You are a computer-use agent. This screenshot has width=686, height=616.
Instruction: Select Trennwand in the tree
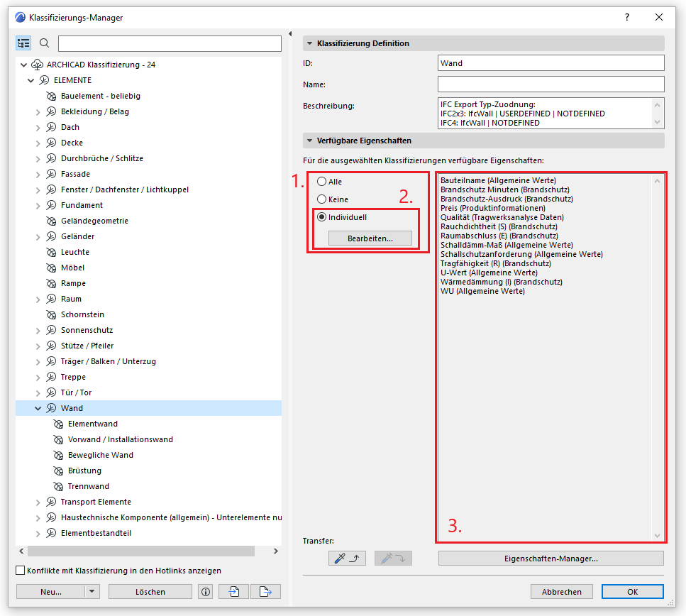[x=88, y=486]
